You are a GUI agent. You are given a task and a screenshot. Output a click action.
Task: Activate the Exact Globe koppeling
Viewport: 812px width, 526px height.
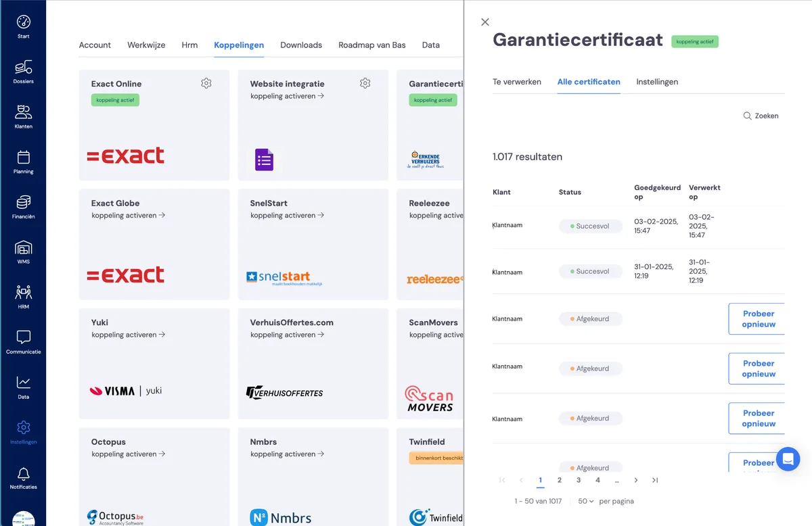coord(129,216)
